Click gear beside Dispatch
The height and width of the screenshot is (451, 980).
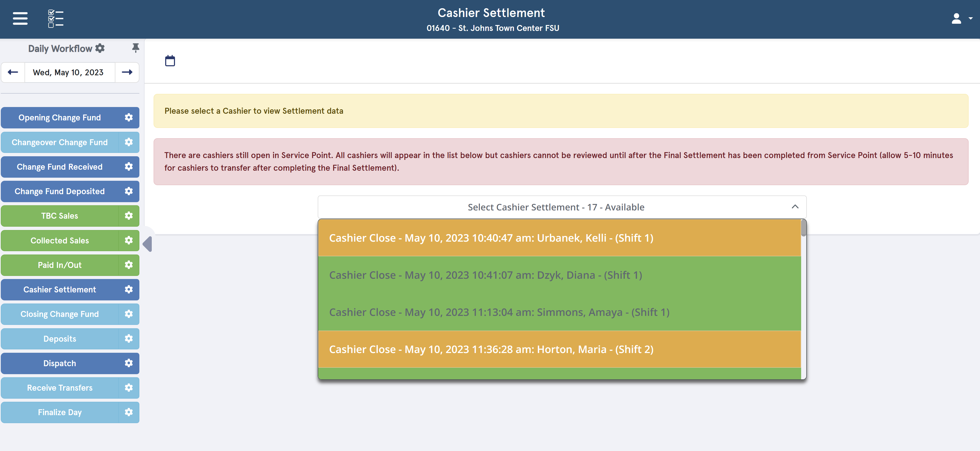pos(129,363)
